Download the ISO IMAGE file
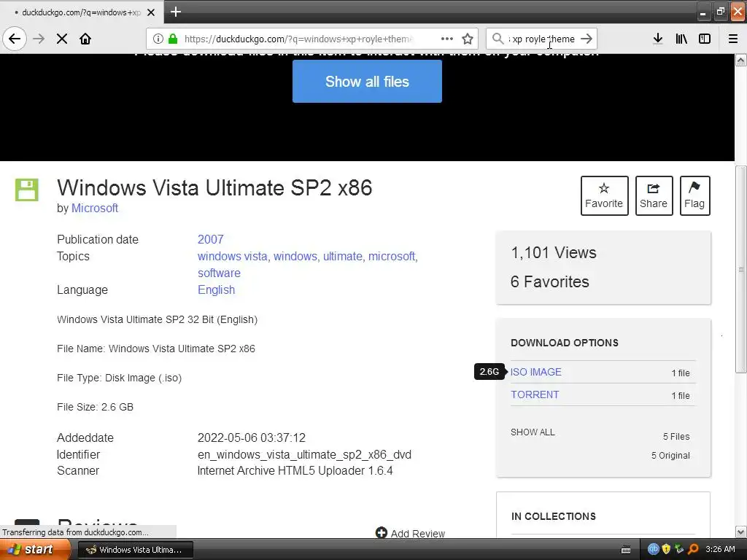Viewport: 747px width, 560px height. [x=536, y=372]
